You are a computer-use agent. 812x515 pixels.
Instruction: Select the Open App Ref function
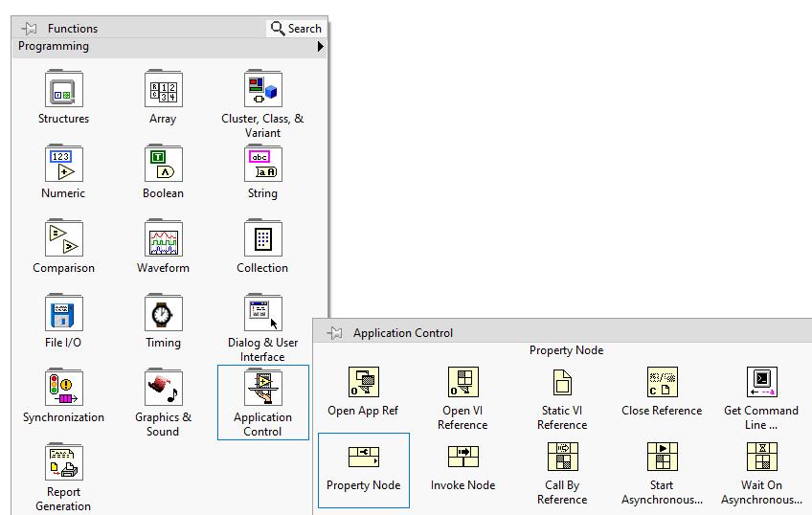(x=364, y=382)
